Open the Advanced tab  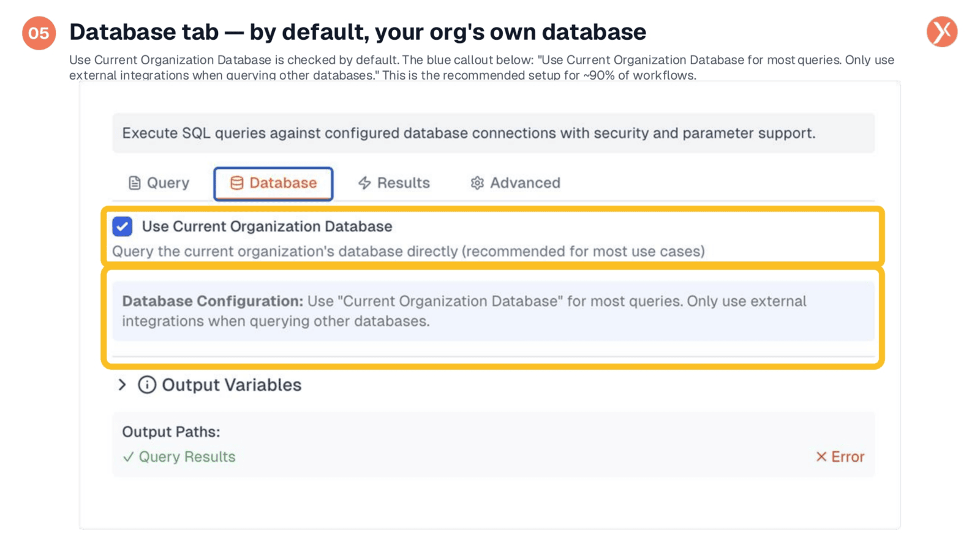point(515,183)
